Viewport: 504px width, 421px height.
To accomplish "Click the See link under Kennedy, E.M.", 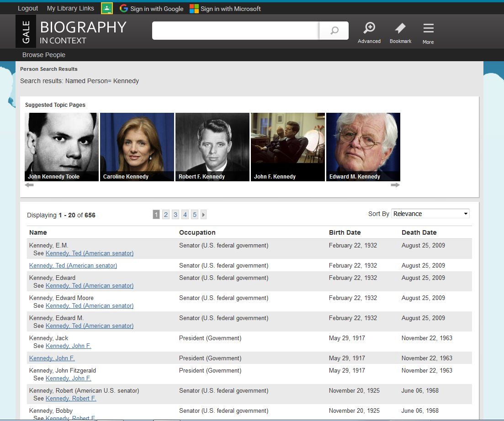I will point(90,253).
